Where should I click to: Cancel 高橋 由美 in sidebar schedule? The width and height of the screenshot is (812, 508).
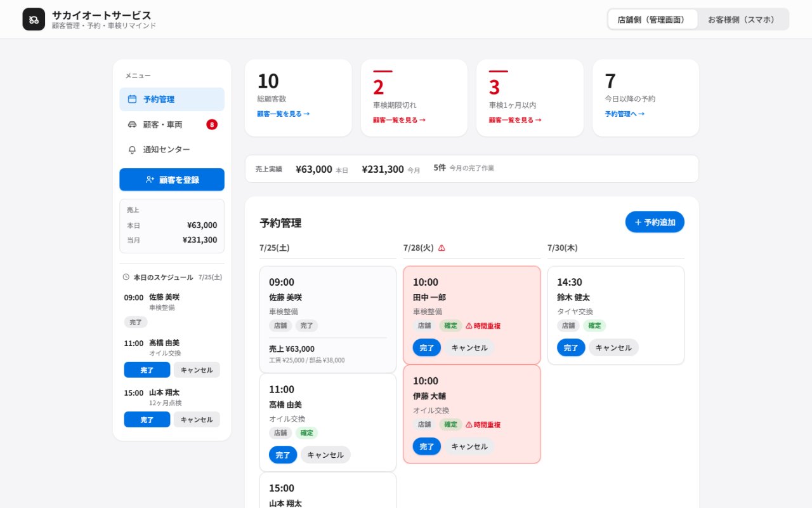[x=197, y=370]
